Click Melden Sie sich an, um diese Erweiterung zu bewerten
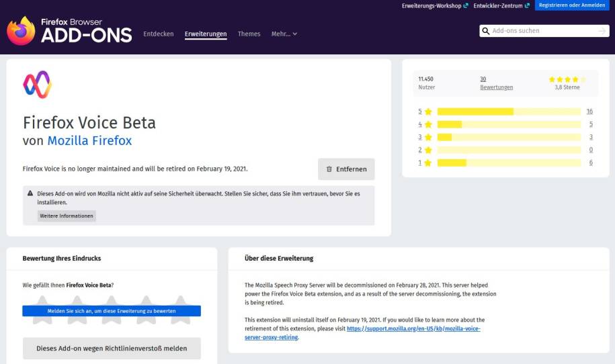This screenshot has width=615, height=364. click(x=112, y=311)
